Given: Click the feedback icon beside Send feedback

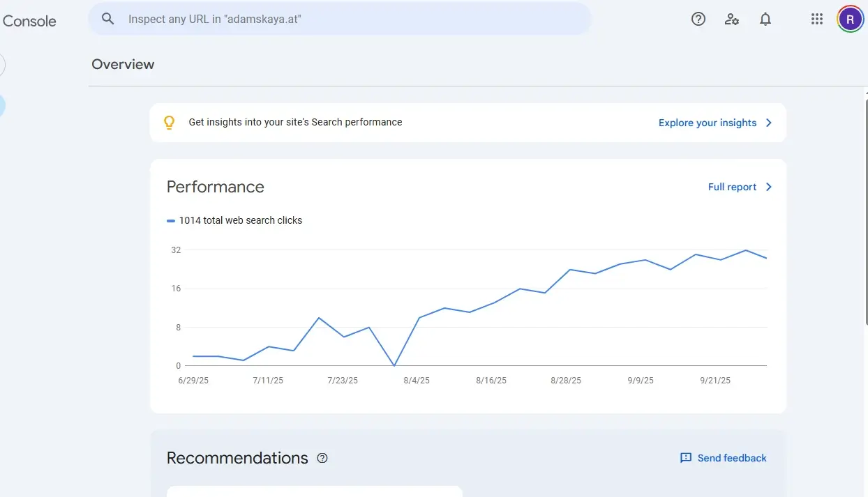Looking at the screenshot, I should (685, 458).
